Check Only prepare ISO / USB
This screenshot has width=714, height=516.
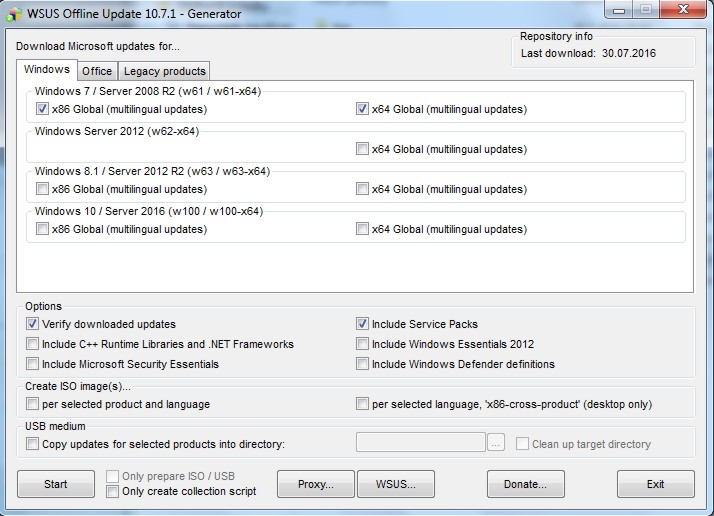[x=112, y=476]
